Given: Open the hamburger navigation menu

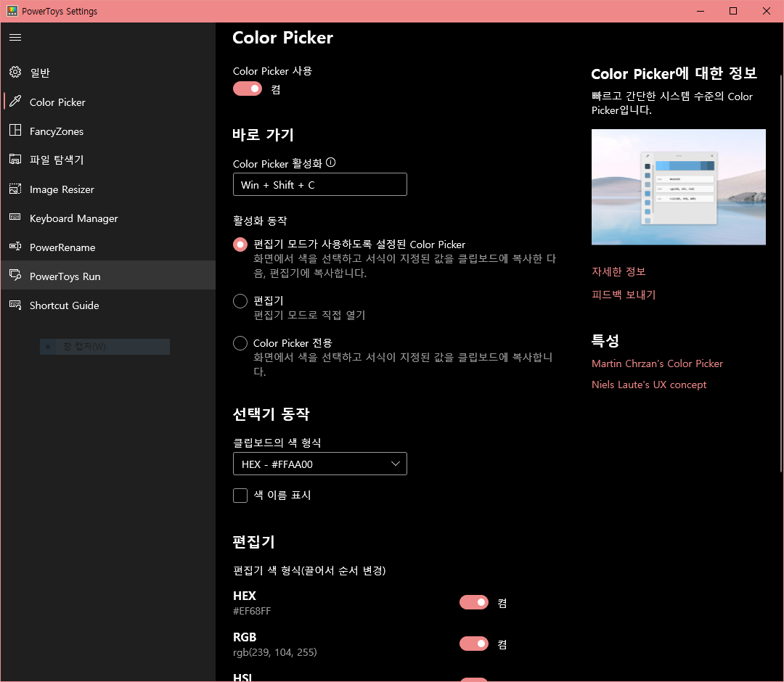Looking at the screenshot, I should coord(15,38).
